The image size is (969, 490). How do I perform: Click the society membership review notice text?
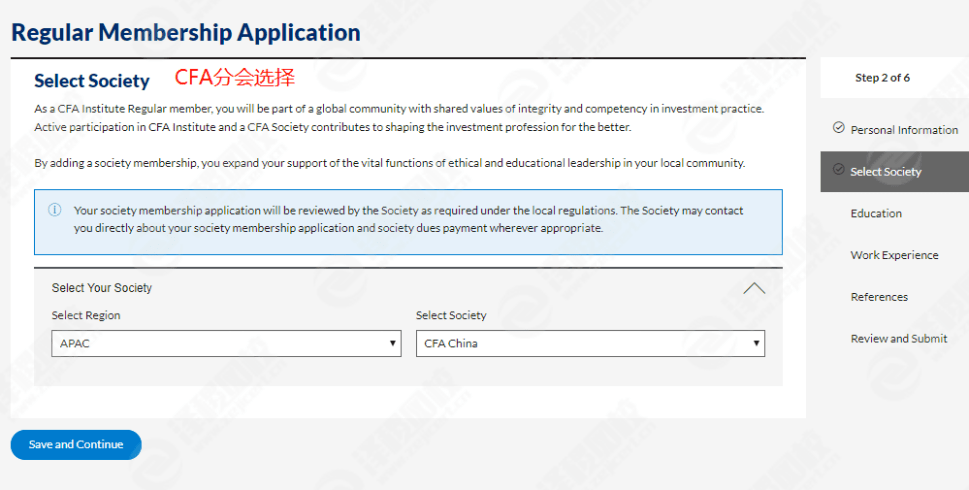pyautogui.click(x=408, y=219)
